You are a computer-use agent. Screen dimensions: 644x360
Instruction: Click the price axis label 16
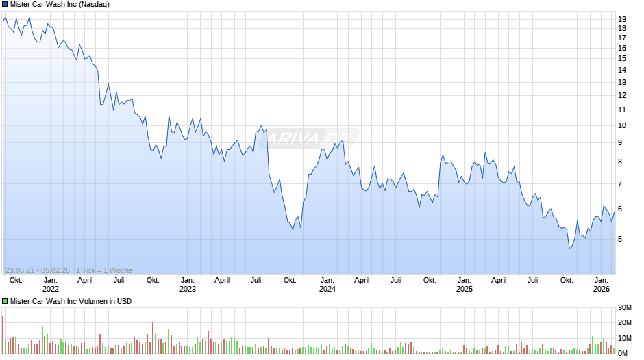[x=622, y=48]
